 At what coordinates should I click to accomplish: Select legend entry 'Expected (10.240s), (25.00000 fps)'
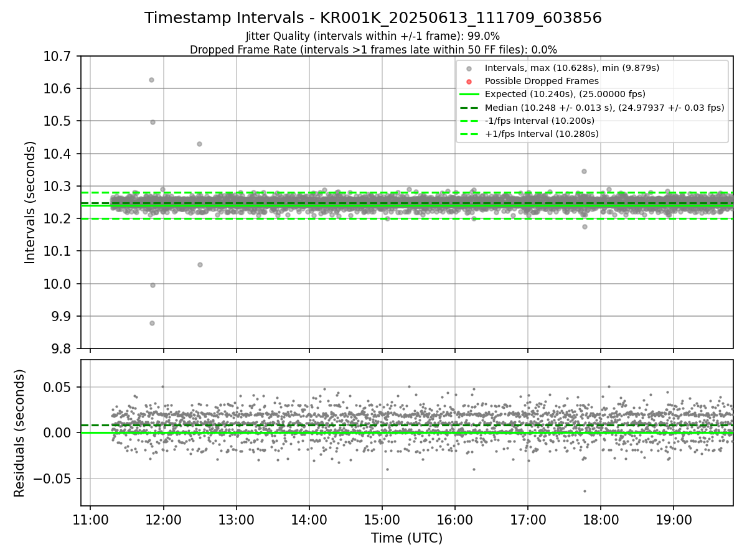tap(565, 94)
